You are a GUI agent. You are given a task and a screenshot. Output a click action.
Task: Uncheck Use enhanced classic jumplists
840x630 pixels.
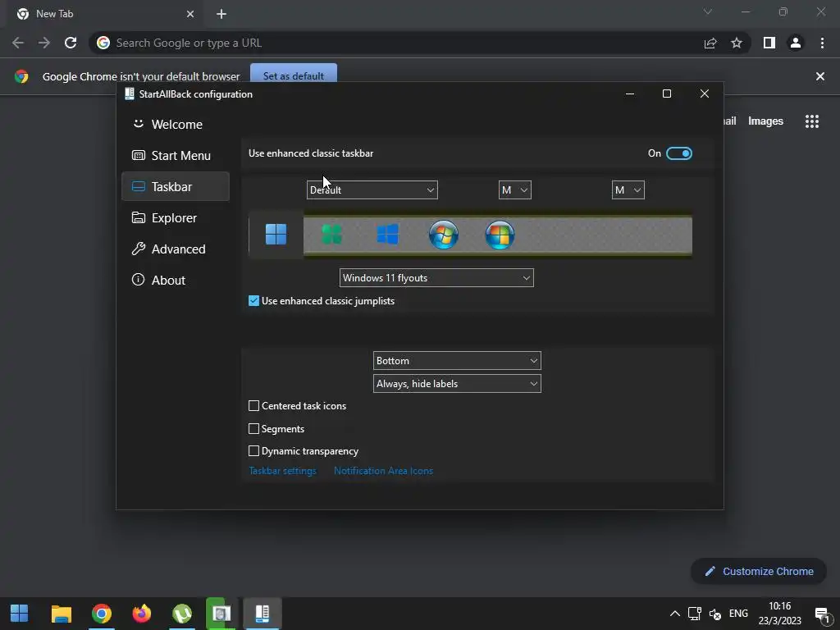pos(254,301)
